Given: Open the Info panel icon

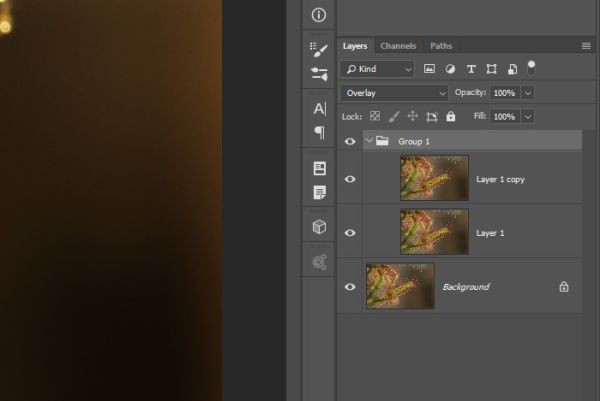Looking at the screenshot, I should tap(319, 15).
